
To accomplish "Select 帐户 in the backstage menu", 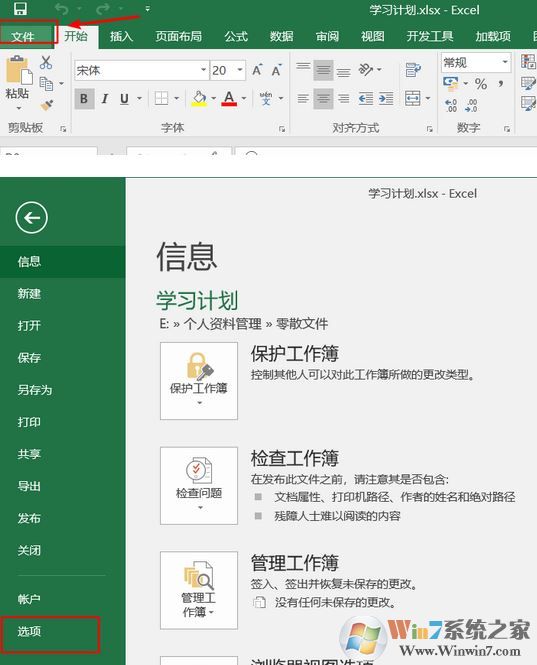I will (62, 599).
